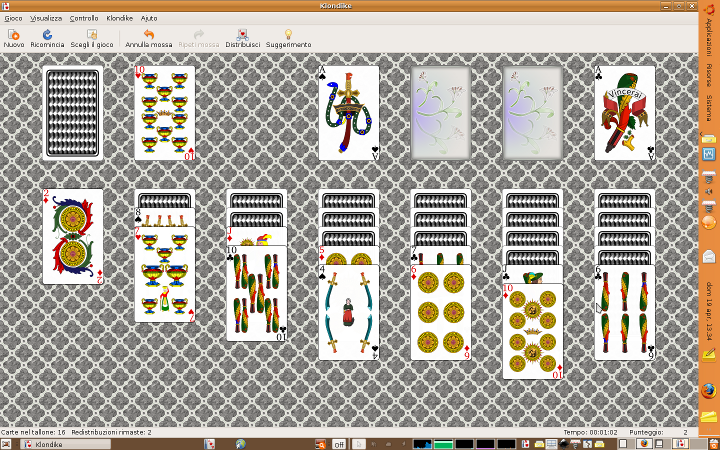Click the blue monitor applet in side panel
This screenshot has height=450, width=720.
(x=709, y=154)
